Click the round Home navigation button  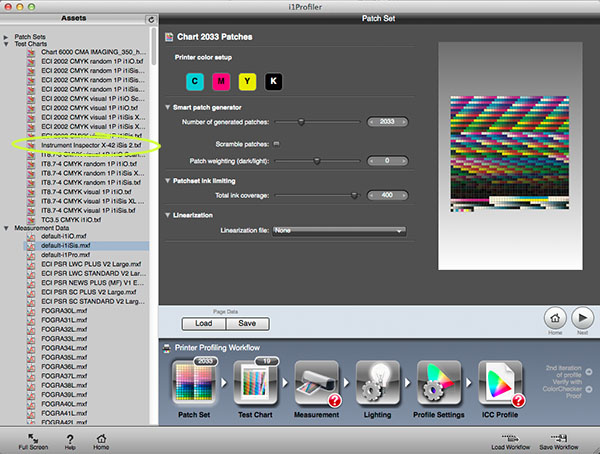pos(555,318)
